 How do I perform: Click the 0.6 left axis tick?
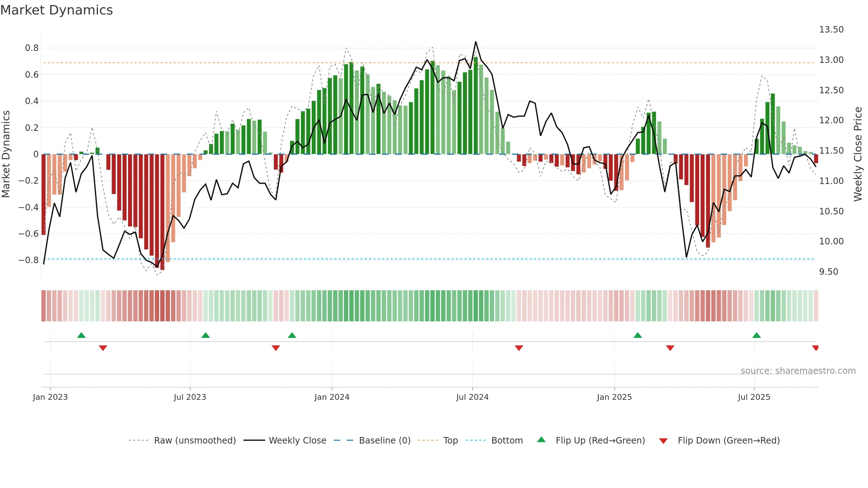(x=32, y=75)
